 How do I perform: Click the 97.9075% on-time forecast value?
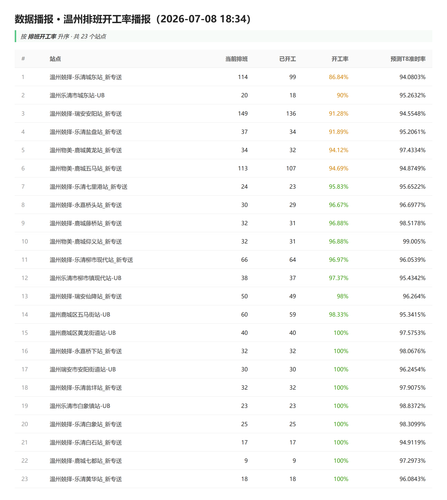click(x=413, y=388)
